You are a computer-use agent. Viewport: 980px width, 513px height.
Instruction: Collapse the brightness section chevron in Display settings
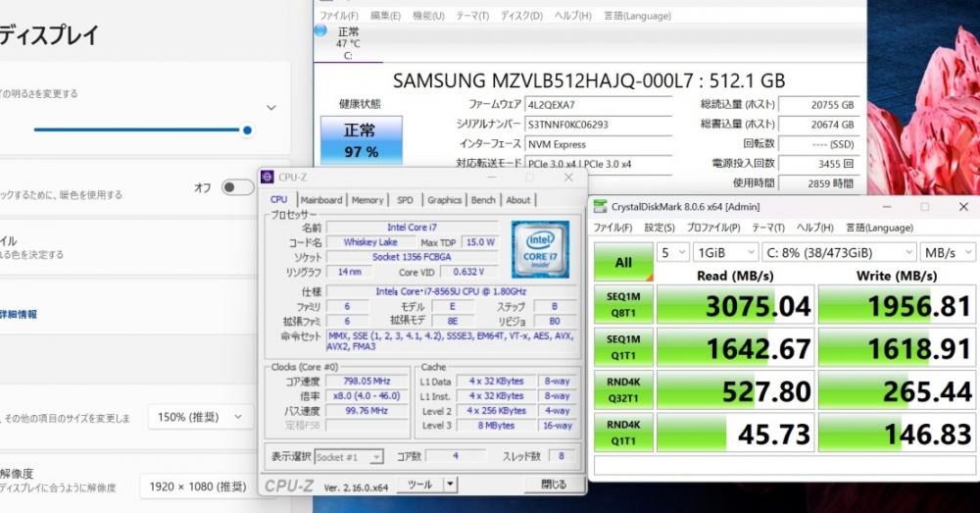point(271,108)
